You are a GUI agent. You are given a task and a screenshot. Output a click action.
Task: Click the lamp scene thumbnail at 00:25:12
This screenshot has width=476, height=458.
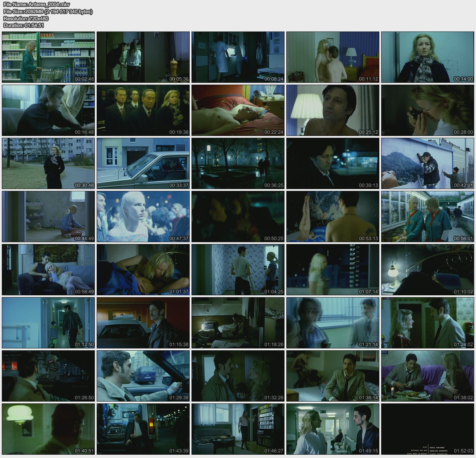333,110
